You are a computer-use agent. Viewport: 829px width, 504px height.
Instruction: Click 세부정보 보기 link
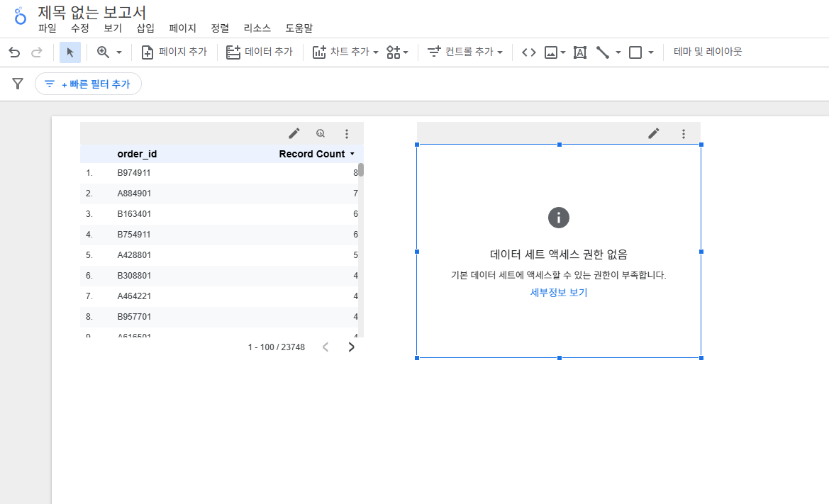click(559, 292)
